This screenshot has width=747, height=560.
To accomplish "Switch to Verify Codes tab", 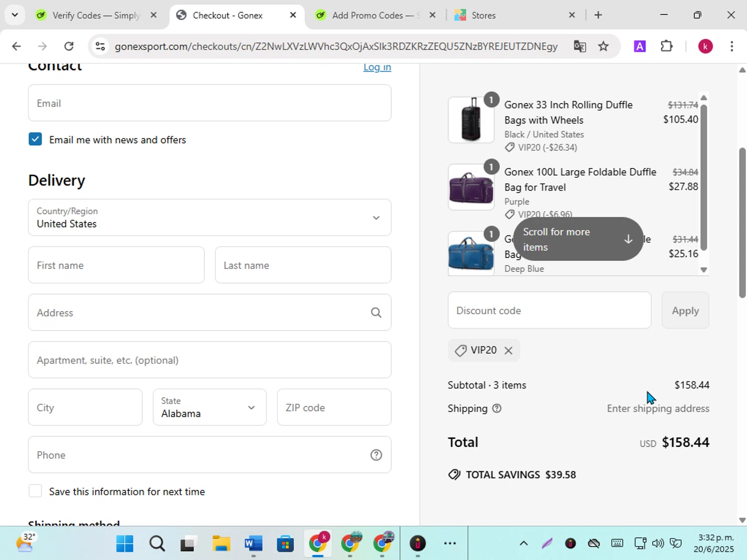I will point(96,15).
